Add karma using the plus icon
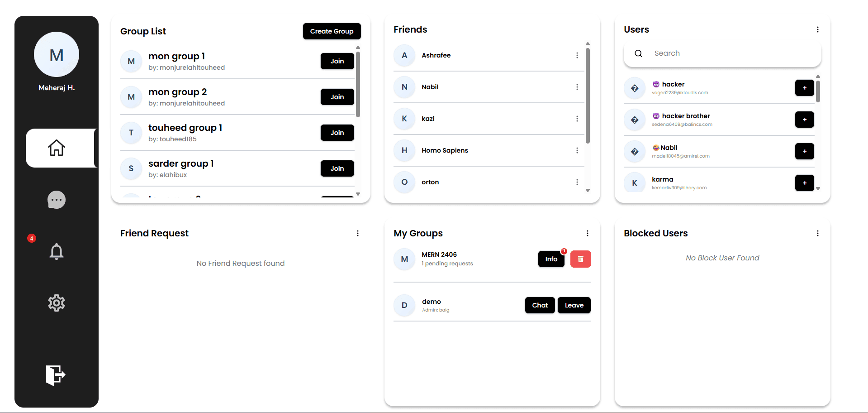The height and width of the screenshot is (413, 868). click(804, 183)
